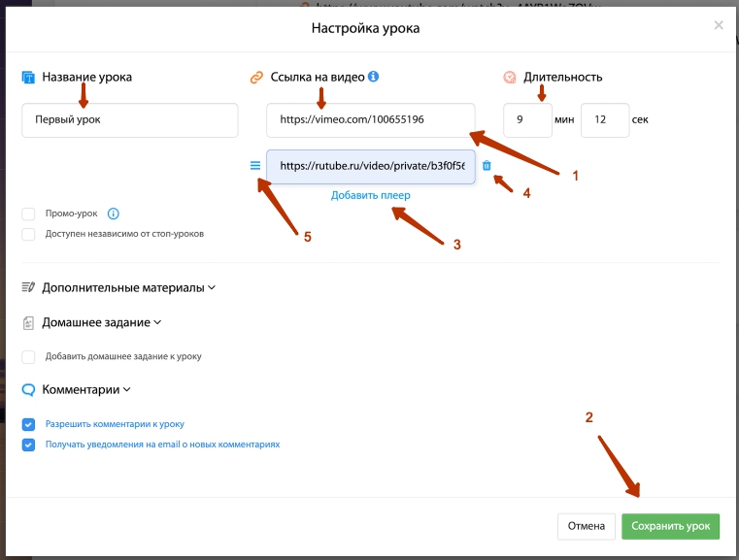
Task: Collapse the Домашнее задание section
Action: point(157,322)
